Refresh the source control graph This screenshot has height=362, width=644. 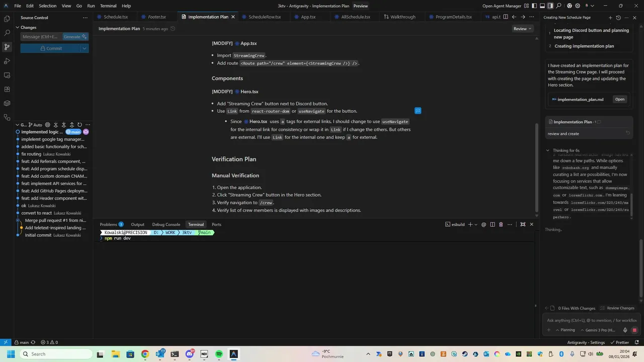(79, 125)
